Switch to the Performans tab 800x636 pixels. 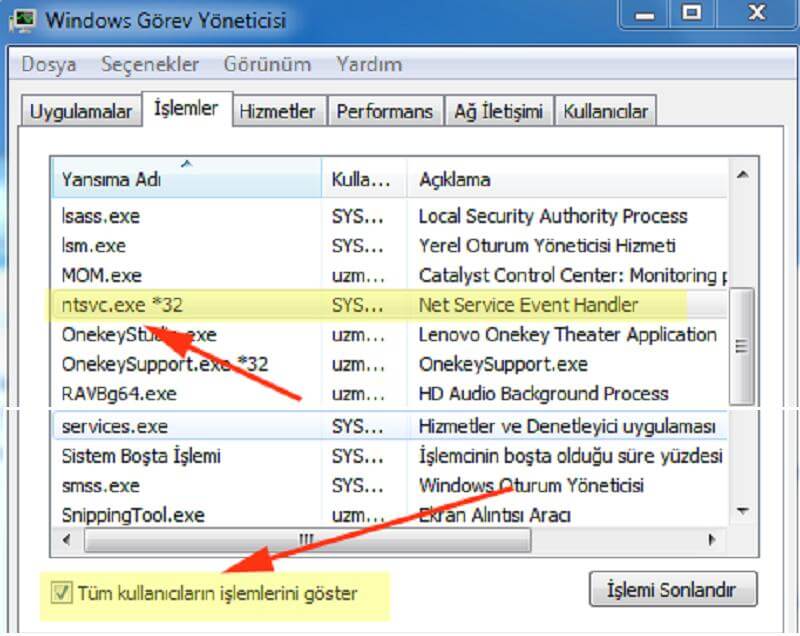(384, 112)
